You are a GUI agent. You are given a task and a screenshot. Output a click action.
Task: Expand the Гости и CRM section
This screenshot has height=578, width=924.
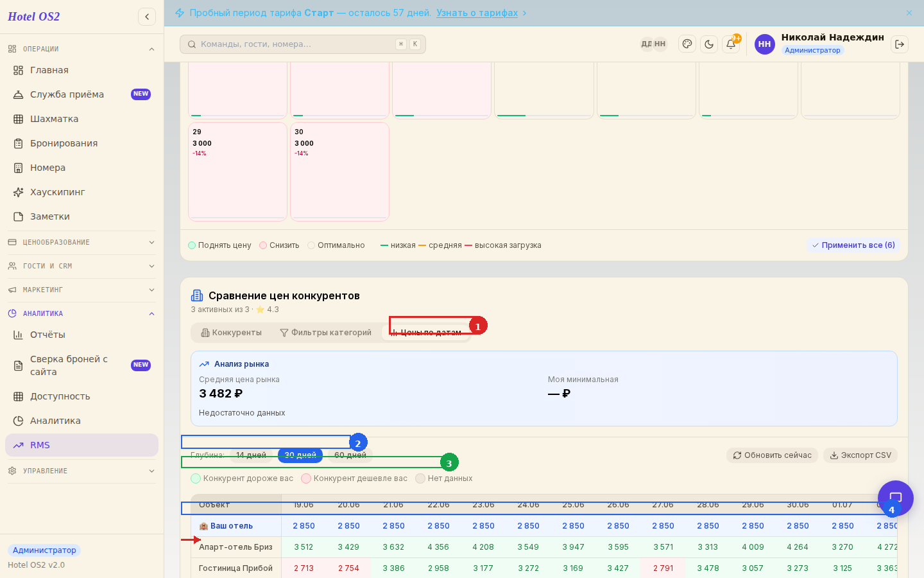click(x=81, y=266)
